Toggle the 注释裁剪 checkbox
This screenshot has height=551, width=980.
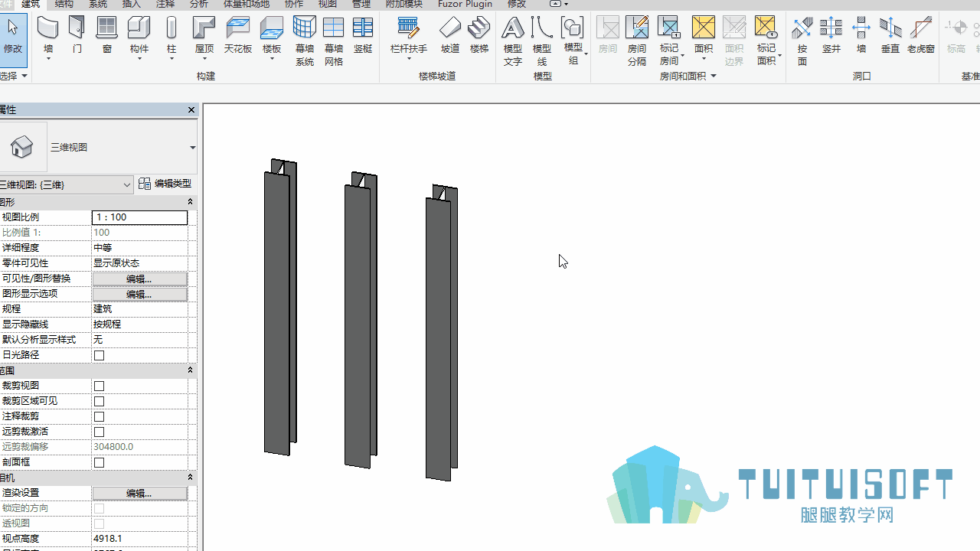point(99,416)
